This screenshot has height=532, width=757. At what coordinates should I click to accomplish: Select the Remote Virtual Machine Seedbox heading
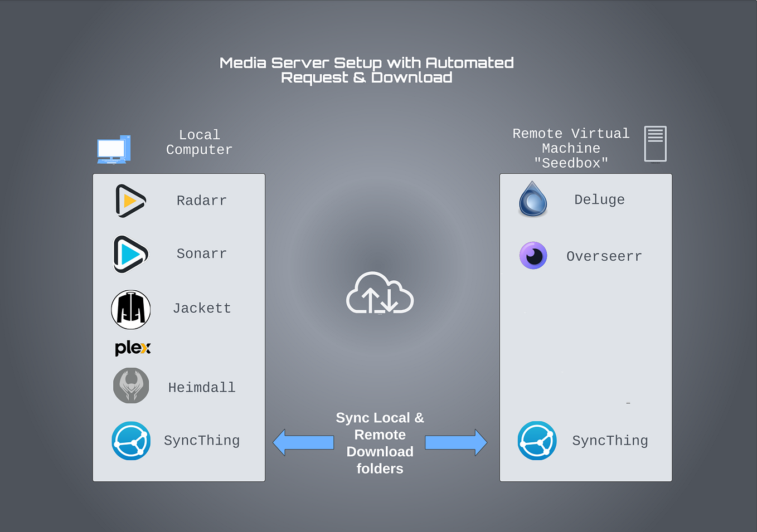point(571,148)
